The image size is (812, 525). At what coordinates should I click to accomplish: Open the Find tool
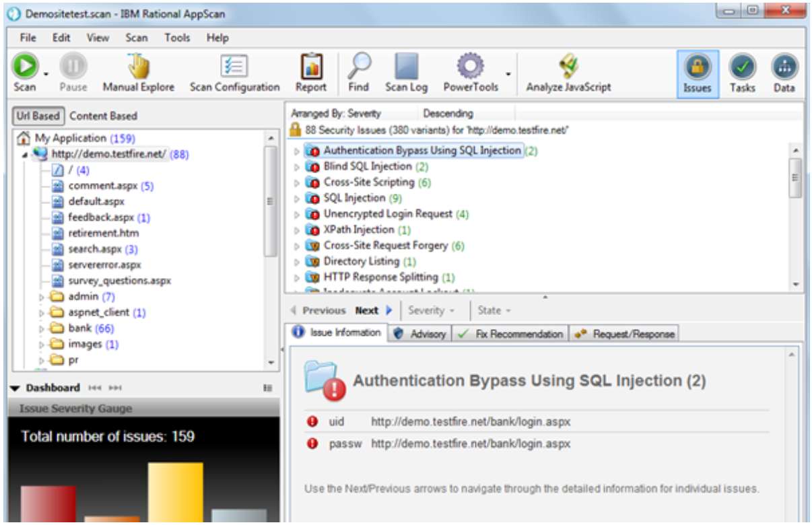359,67
